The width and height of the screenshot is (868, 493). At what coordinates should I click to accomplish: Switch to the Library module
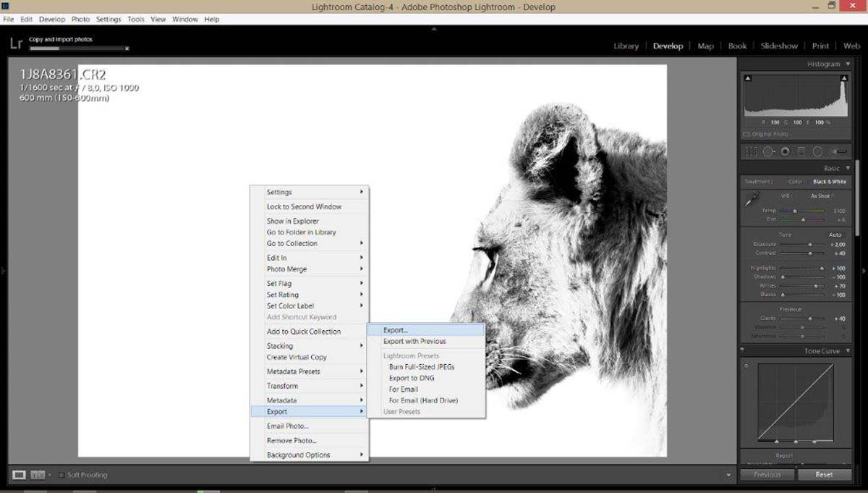click(x=626, y=46)
